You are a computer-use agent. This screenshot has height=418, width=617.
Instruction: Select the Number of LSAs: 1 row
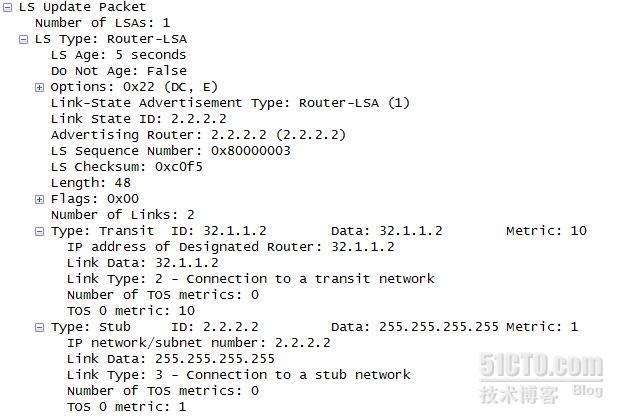103,23
